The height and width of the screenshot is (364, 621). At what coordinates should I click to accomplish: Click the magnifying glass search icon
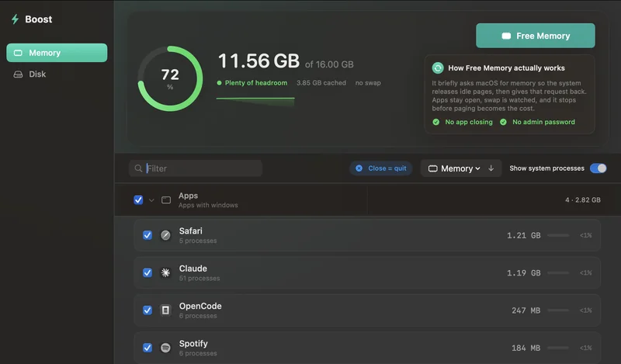click(x=138, y=168)
